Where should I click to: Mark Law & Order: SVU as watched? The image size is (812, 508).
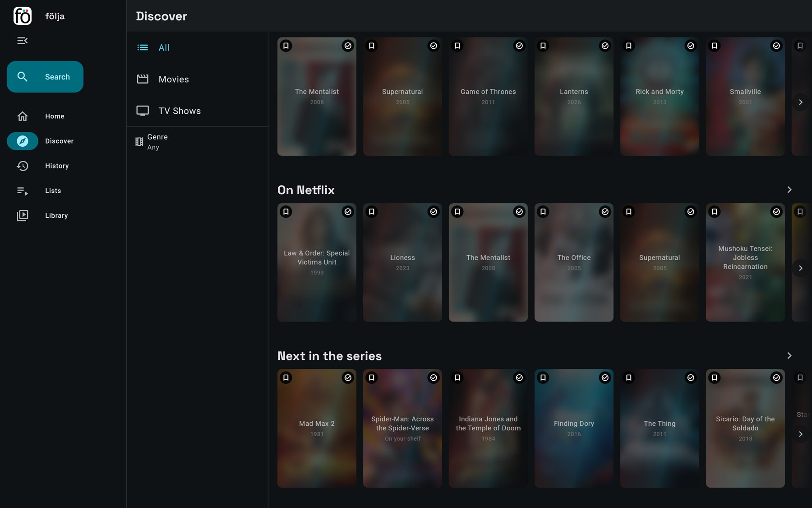pos(348,211)
